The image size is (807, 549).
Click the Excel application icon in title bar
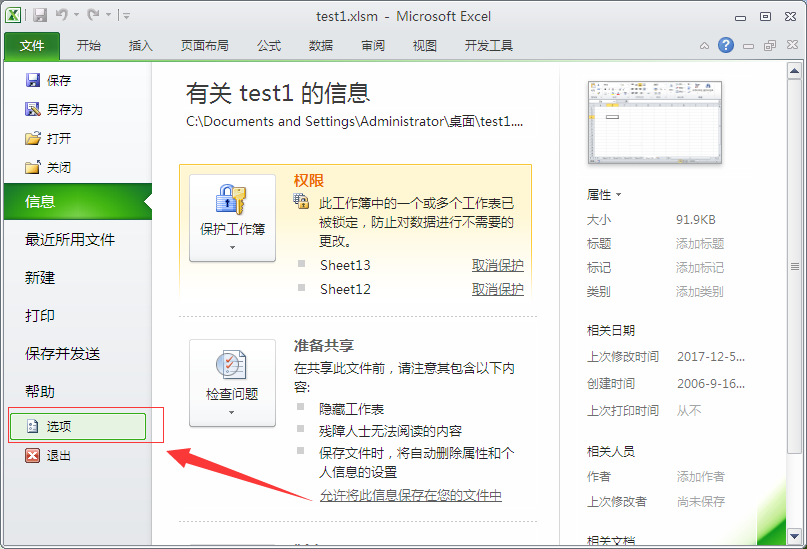[x=13, y=15]
